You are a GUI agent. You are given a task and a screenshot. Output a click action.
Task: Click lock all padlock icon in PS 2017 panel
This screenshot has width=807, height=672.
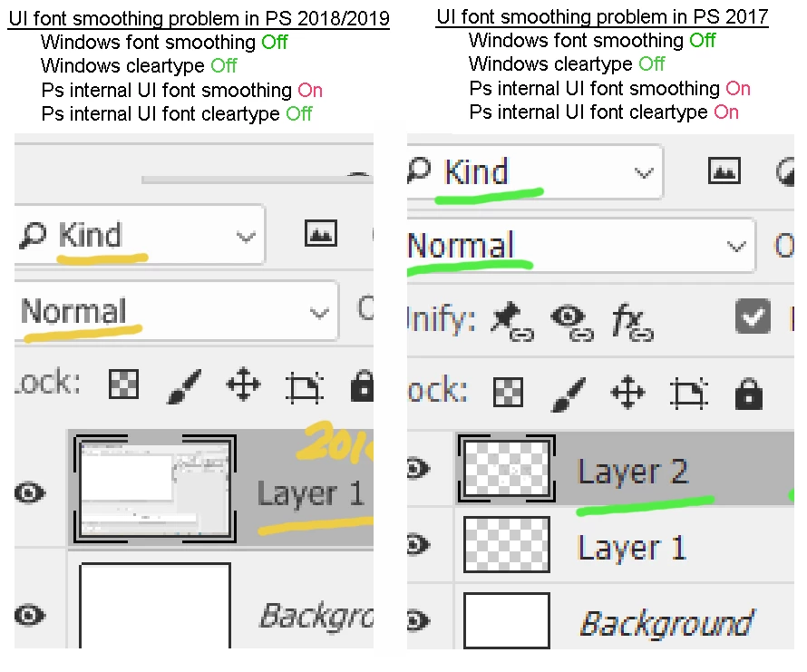749,394
